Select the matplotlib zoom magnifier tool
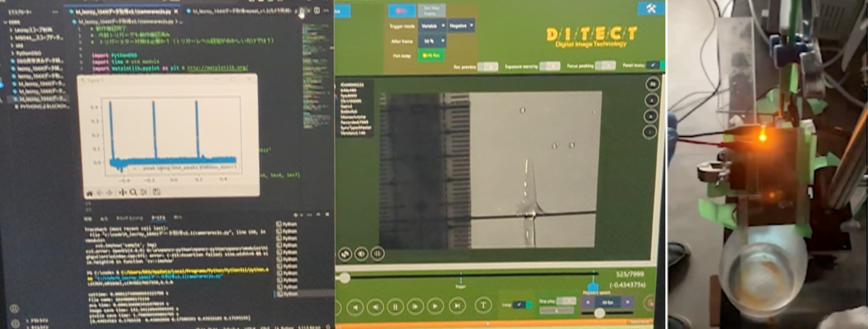Screen dimensions: 868x329 click(x=133, y=193)
